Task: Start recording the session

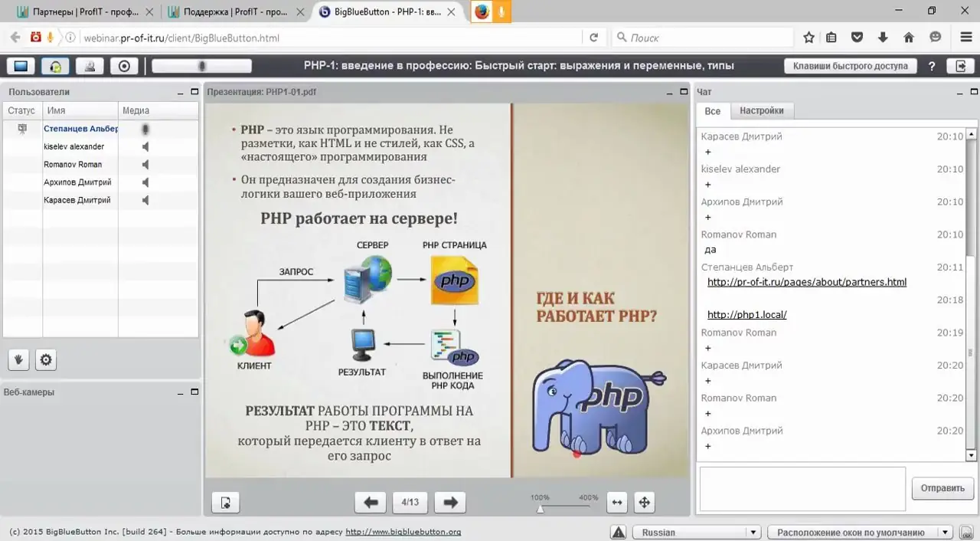Action: [124, 66]
